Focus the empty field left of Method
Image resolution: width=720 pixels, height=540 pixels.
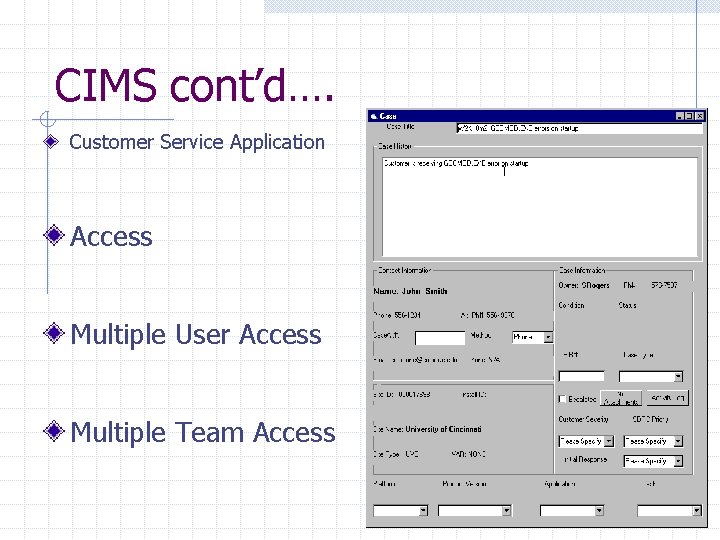440,338
